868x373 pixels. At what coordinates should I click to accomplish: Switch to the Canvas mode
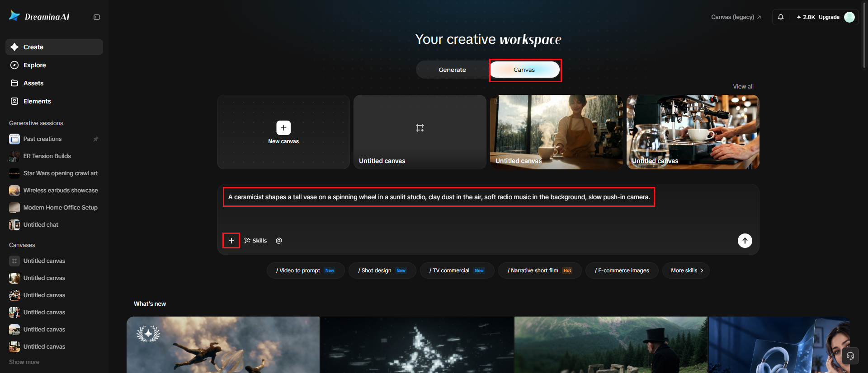click(x=524, y=70)
